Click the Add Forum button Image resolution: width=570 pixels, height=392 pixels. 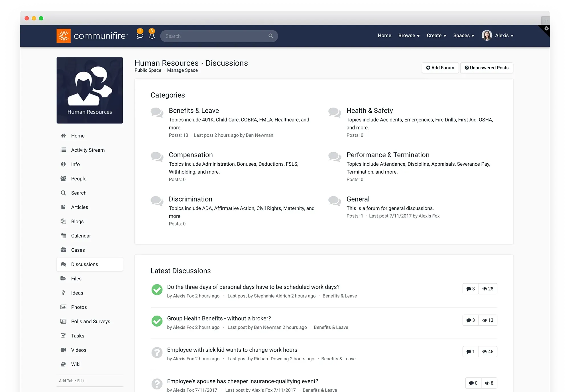440,68
